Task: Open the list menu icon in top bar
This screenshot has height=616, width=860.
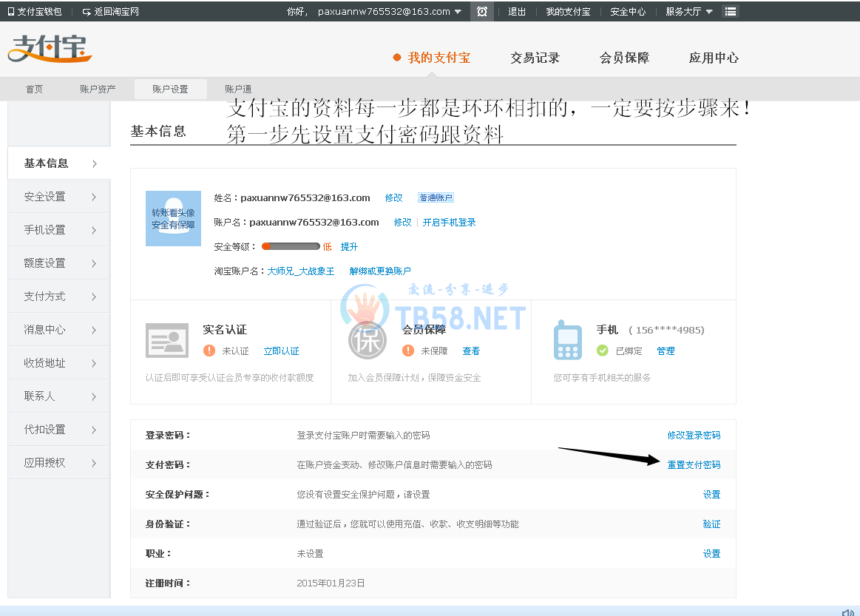Action: tap(731, 12)
